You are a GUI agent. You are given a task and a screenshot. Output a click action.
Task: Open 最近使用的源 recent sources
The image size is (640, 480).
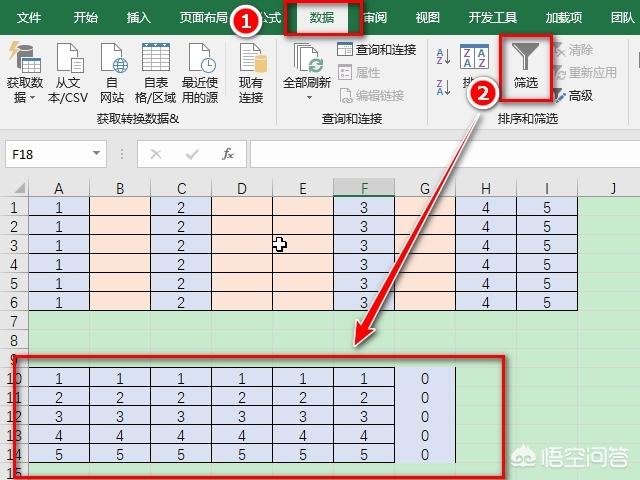201,58
